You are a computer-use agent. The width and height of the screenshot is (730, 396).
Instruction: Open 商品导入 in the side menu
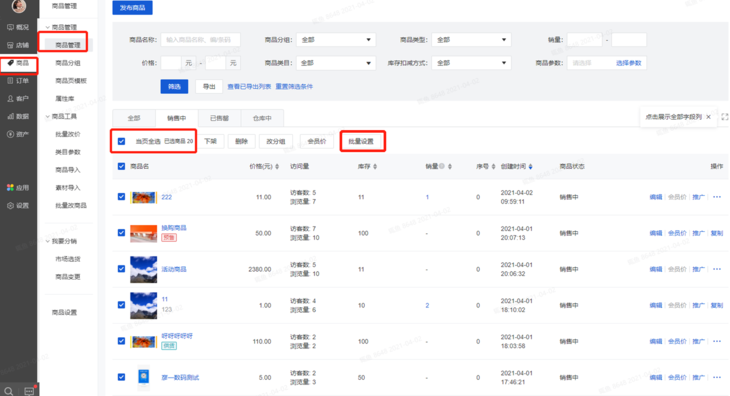[x=68, y=170]
